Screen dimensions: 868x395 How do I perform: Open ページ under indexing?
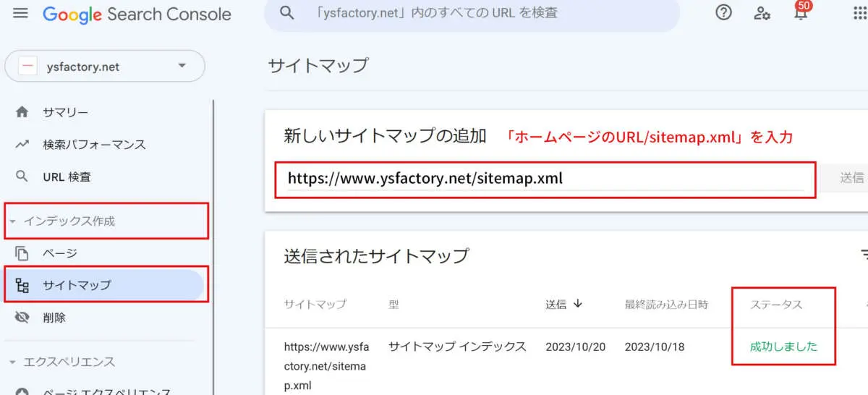(60, 253)
